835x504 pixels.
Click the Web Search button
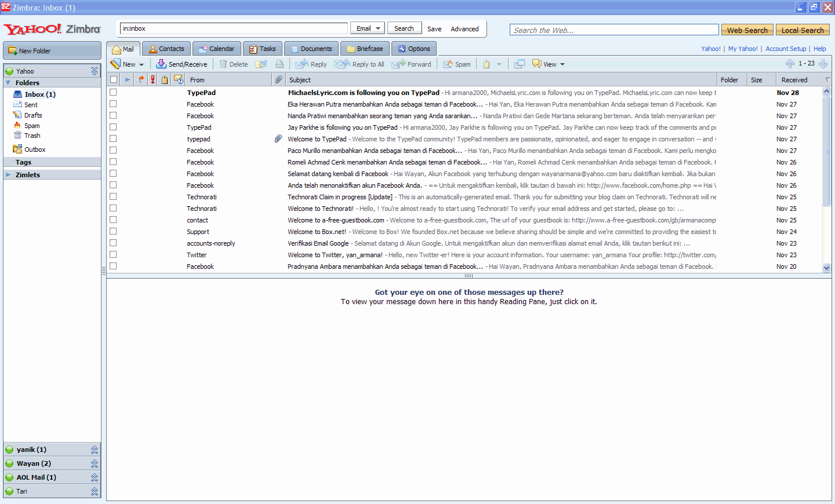[x=747, y=30]
